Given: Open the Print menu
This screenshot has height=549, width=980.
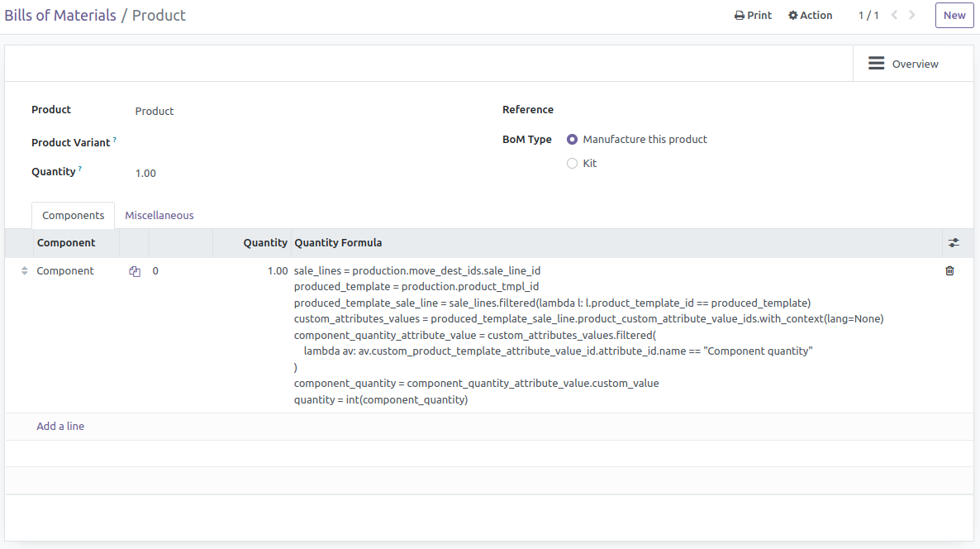Looking at the screenshot, I should pos(753,16).
